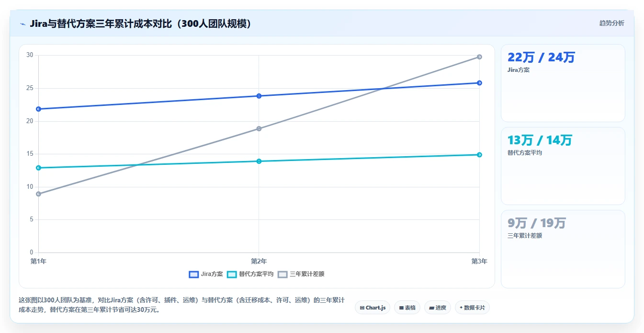
Task: Click the 第3年 x-axis label
Action: click(x=479, y=261)
